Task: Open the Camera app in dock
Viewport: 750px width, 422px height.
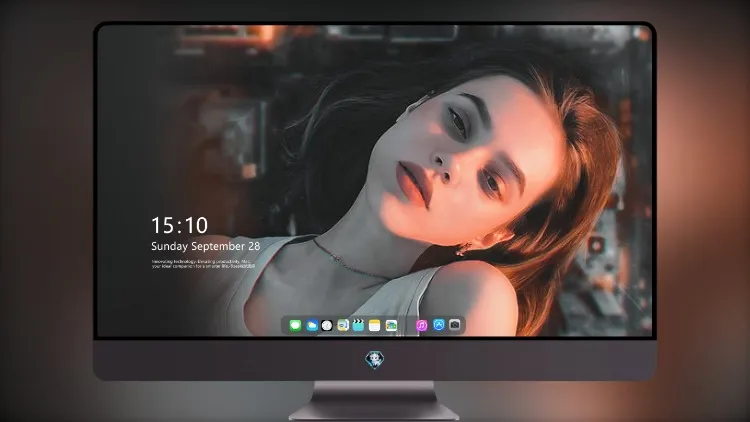Action: pos(455,325)
